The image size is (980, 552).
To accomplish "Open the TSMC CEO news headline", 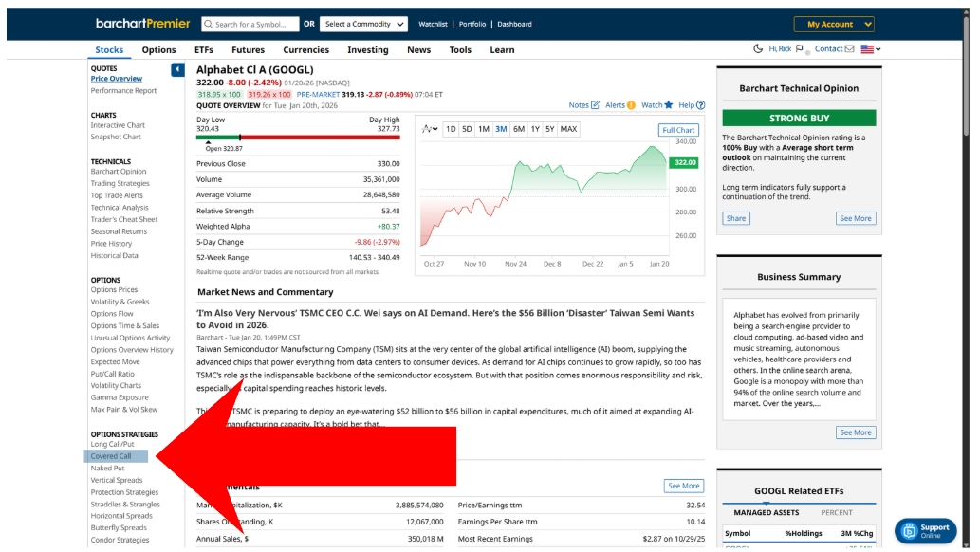I will point(446,319).
